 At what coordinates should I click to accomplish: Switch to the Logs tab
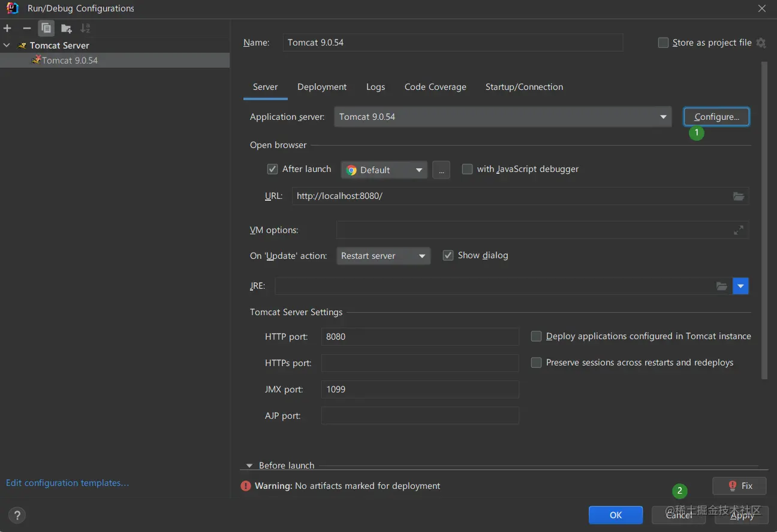(x=375, y=87)
